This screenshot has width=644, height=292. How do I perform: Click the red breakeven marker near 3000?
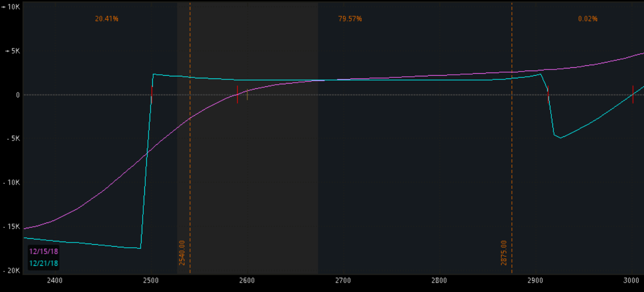click(x=633, y=95)
